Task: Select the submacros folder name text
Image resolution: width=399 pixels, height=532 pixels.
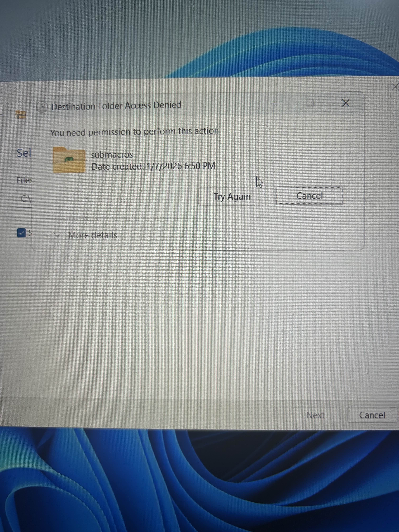Action: tap(112, 155)
